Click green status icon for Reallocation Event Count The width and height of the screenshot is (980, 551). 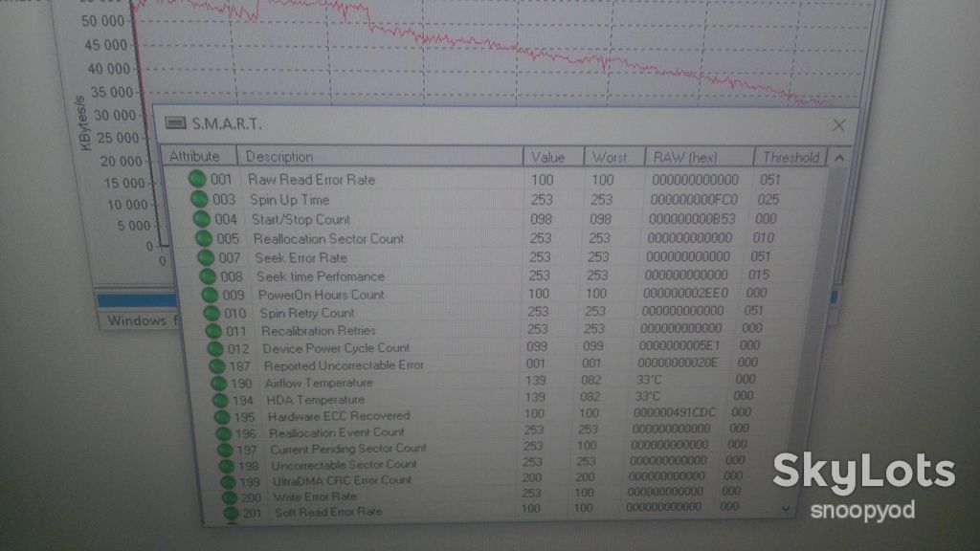coord(223,433)
